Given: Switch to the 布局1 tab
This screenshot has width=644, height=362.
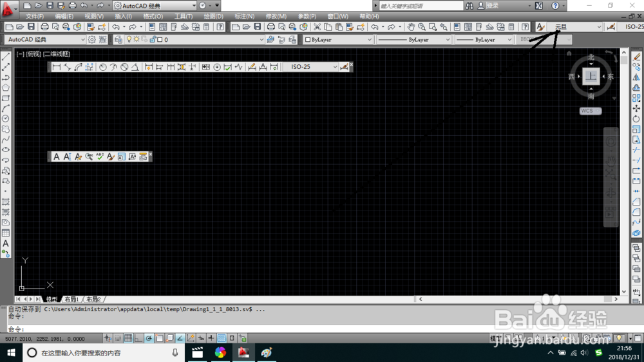Looking at the screenshot, I should (x=71, y=299).
